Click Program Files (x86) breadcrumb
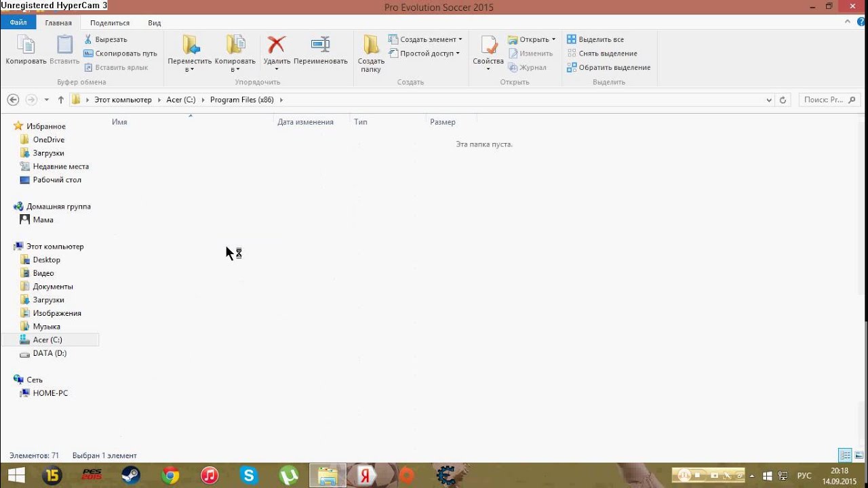The width and height of the screenshot is (868, 488). (x=242, y=100)
